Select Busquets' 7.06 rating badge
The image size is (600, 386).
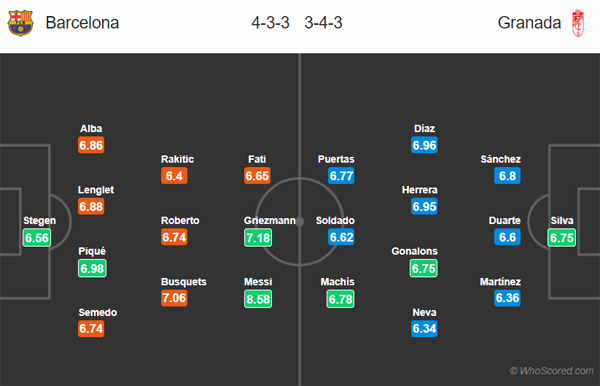click(174, 298)
